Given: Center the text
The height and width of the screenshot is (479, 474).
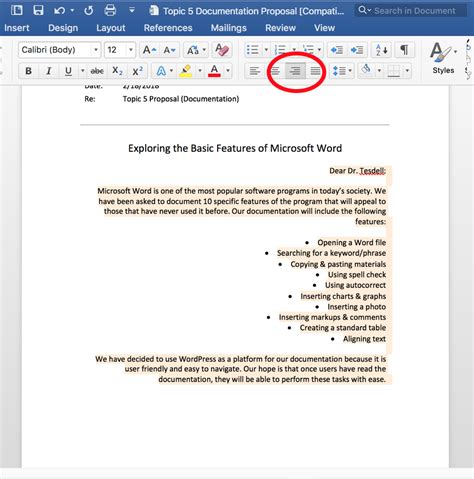Looking at the screenshot, I should (275, 71).
